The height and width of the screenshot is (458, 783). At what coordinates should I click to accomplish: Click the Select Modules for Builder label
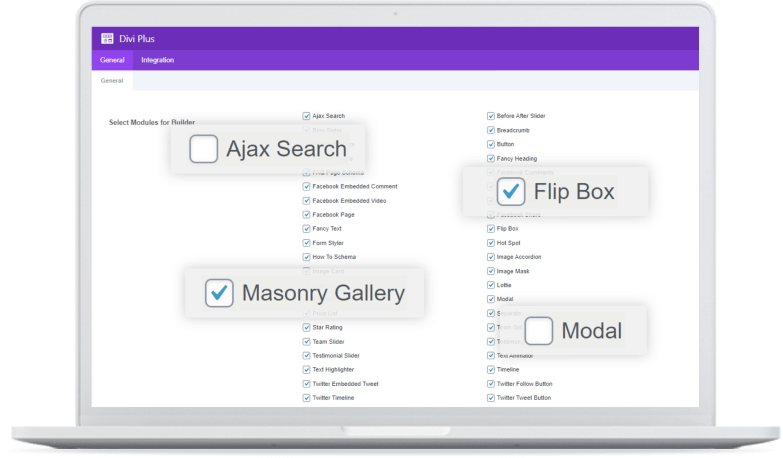coord(152,122)
